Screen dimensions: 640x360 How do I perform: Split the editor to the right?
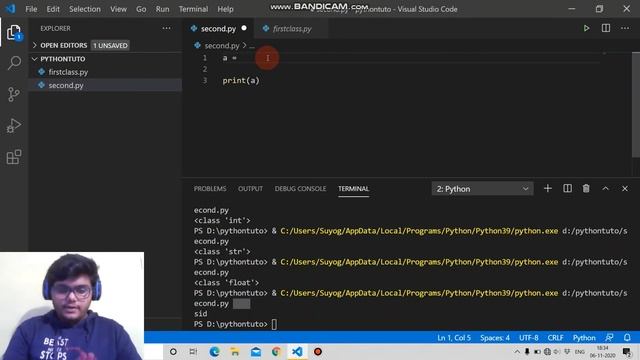click(x=606, y=28)
